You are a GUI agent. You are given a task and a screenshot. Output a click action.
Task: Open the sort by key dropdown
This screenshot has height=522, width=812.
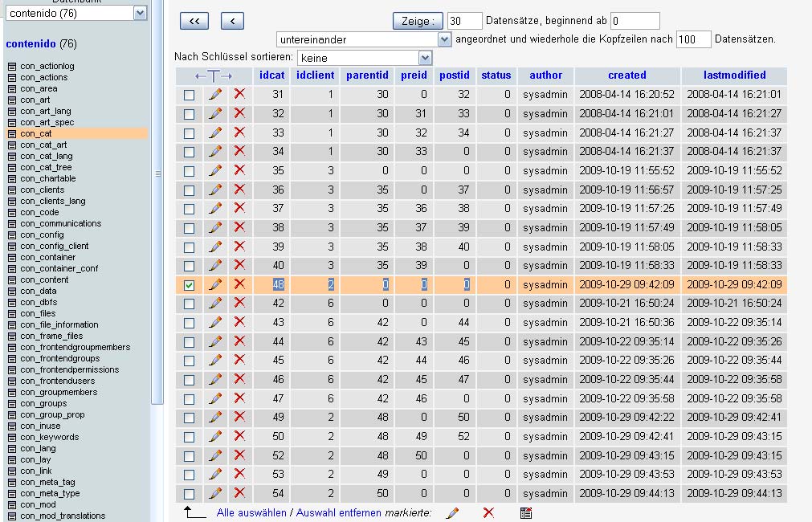pos(425,58)
